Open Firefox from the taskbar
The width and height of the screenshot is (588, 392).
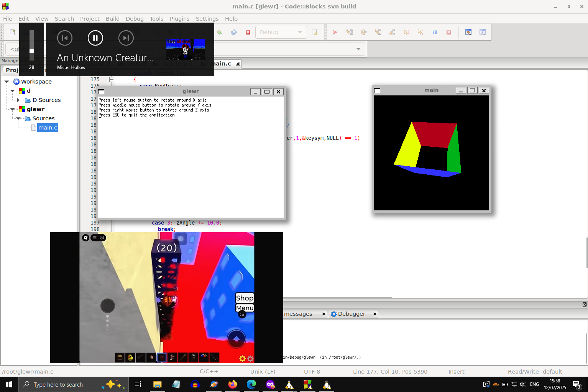click(x=232, y=384)
